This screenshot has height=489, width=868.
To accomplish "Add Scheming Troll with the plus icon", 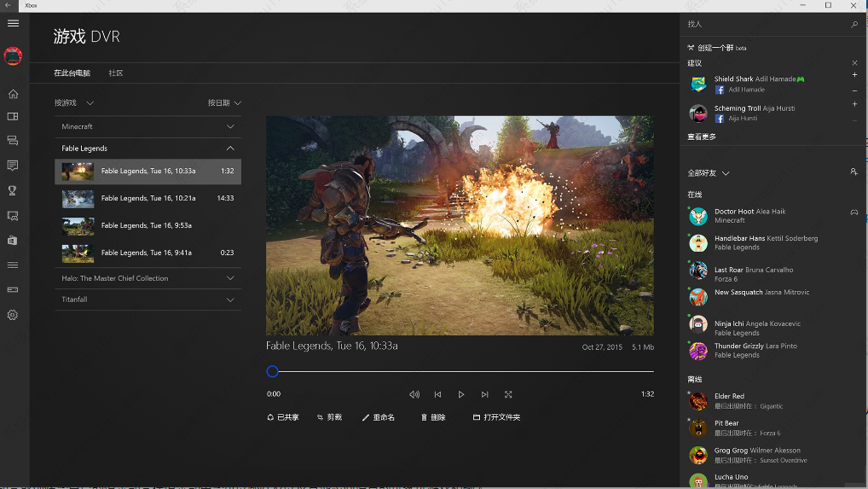I will [854, 104].
